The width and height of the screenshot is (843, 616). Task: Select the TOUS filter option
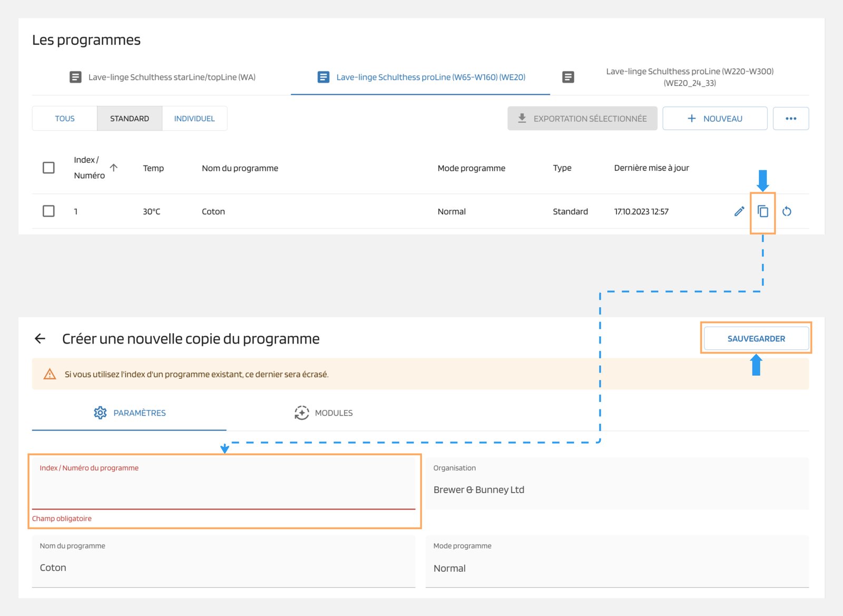click(x=65, y=119)
